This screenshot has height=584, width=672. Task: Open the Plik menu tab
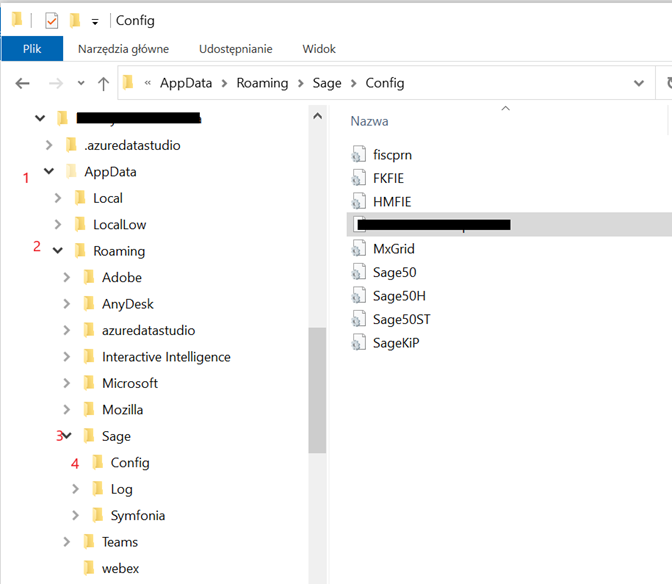pos(32,49)
